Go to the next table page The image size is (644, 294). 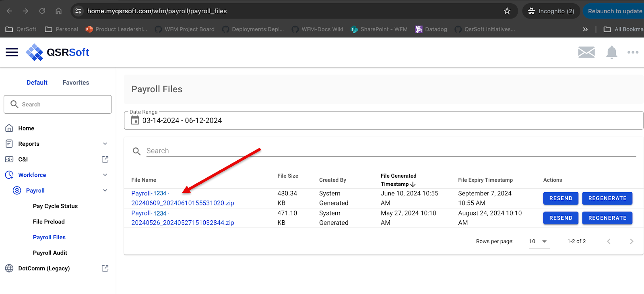coord(632,241)
